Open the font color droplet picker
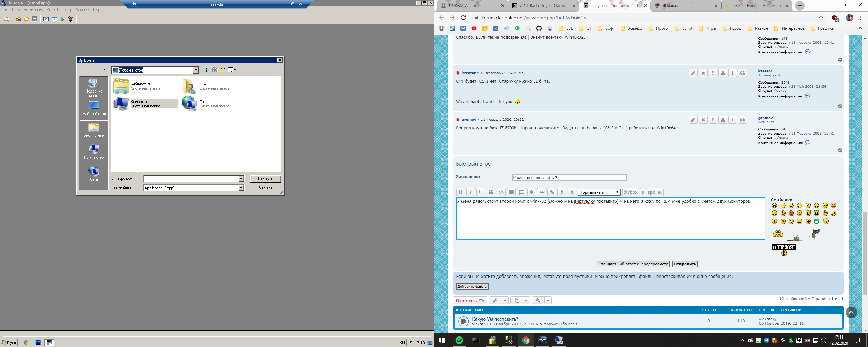This screenshot has width=868, height=347. click(572, 192)
